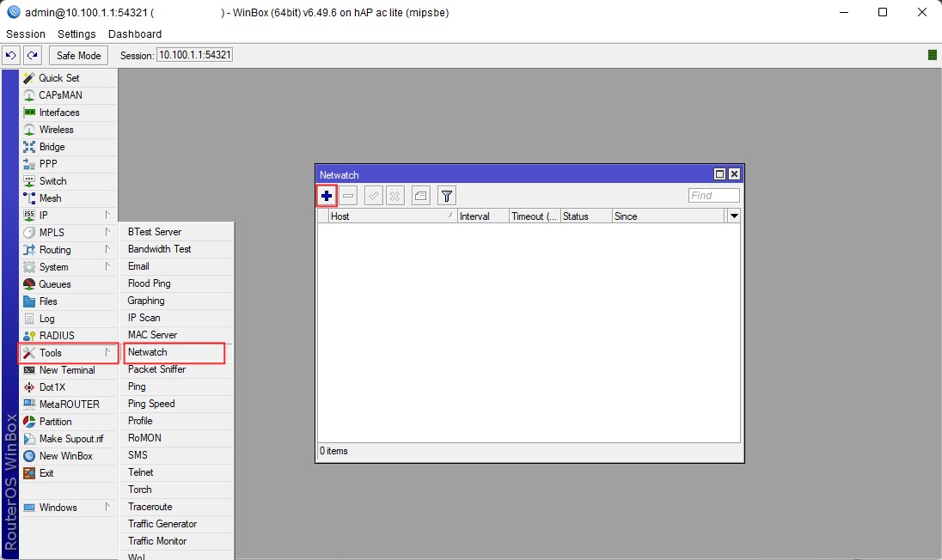The height and width of the screenshot is (560, 942).
Task: Click the Disable X icon in Netwatch
Action: [x=395, y=196]
